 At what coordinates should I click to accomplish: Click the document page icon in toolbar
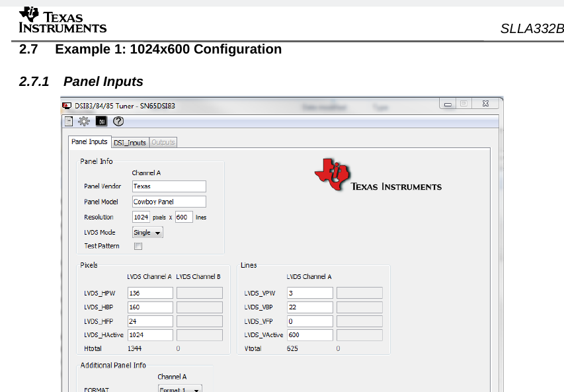tap(69, 122)
